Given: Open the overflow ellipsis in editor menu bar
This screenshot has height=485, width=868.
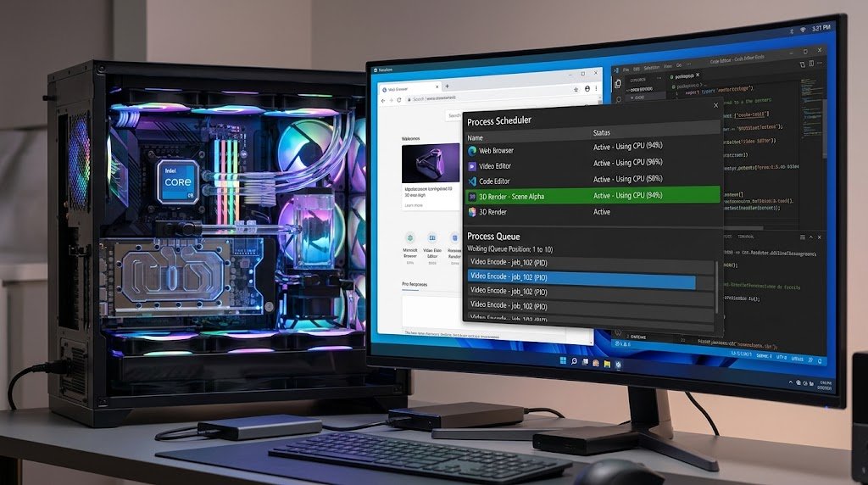Looking at the screenshot, I should click(688, 64).
